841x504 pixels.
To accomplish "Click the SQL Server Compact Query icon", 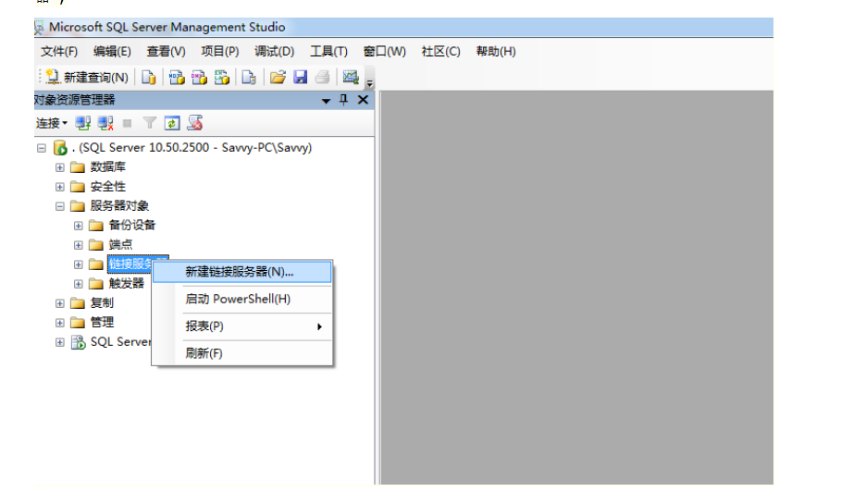I will click(x=249, y=77).
